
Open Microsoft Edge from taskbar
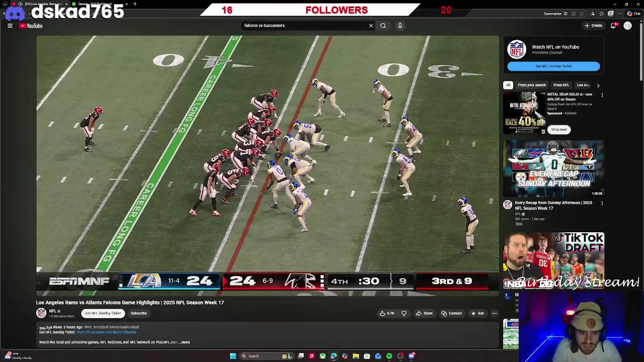tap(334, 356)
